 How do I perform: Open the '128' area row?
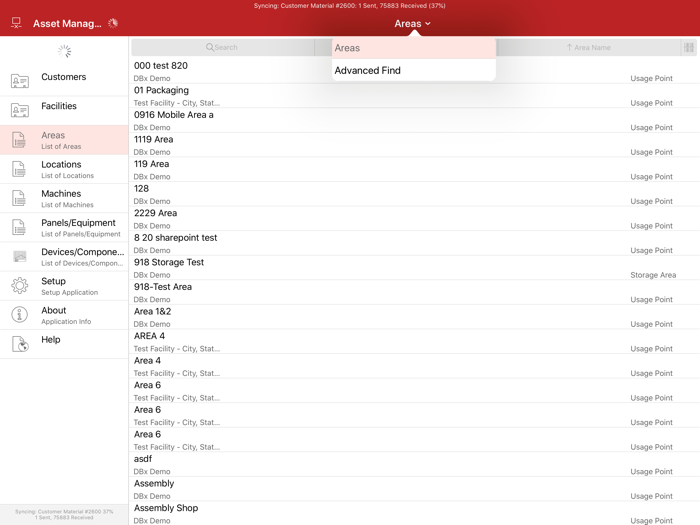click(414, 194)
